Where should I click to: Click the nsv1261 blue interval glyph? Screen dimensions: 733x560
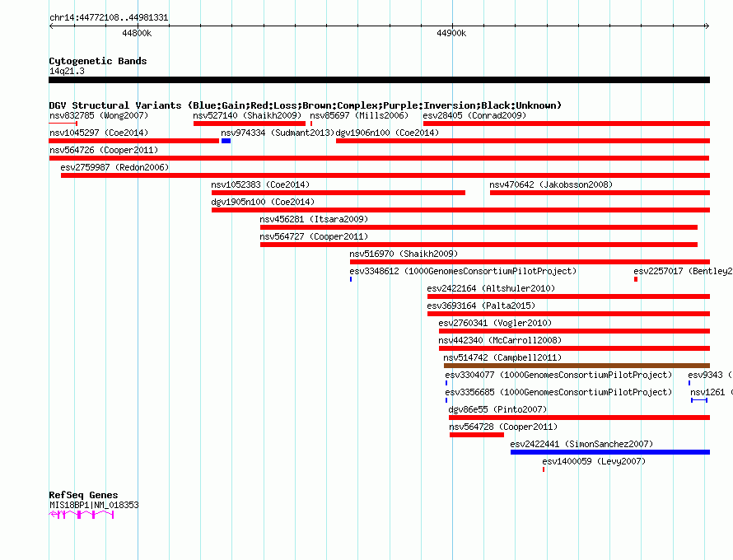[x=699, y=400]
